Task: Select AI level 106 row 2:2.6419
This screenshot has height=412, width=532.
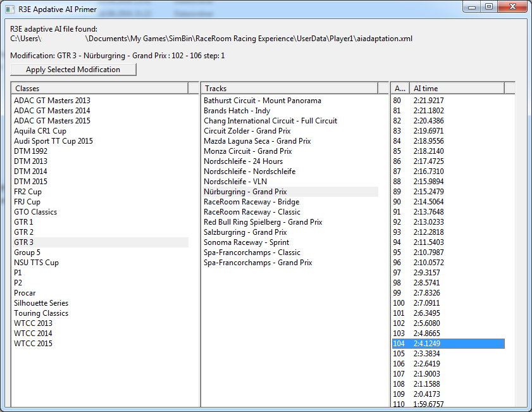Action: coord(448,364)
